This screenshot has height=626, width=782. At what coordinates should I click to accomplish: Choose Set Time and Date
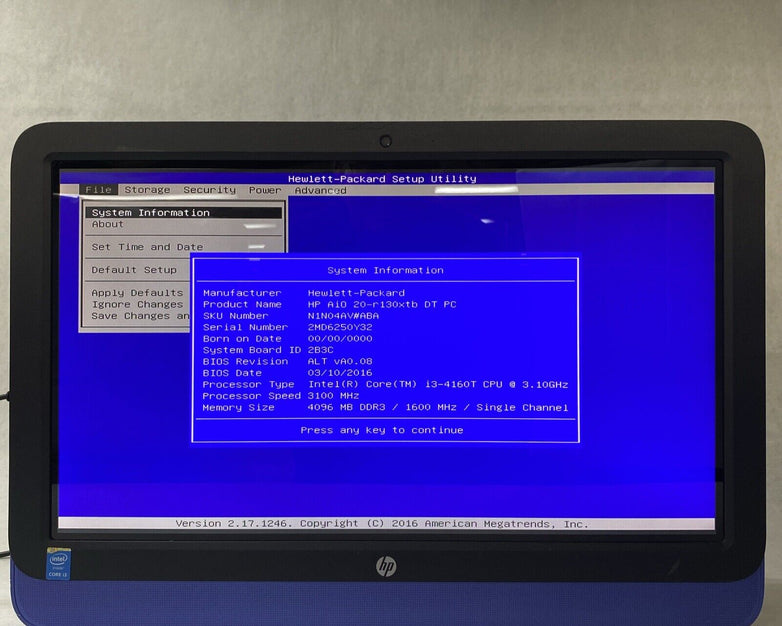147,247
